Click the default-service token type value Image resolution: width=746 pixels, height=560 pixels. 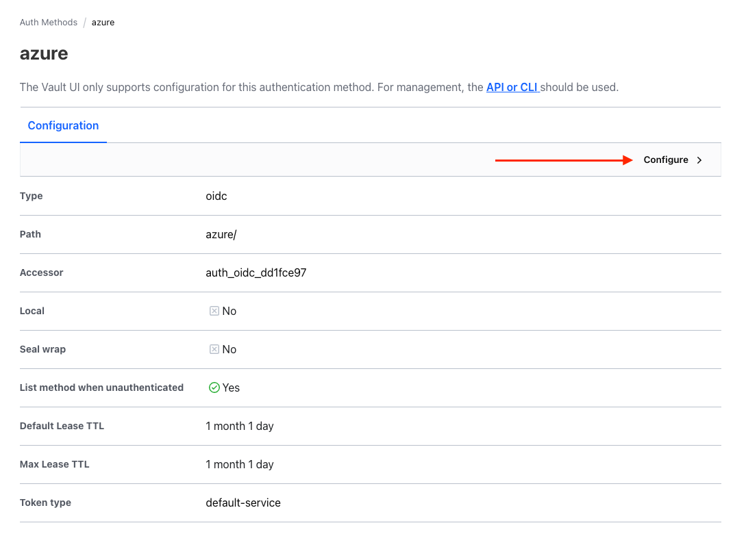coord(243,502)
